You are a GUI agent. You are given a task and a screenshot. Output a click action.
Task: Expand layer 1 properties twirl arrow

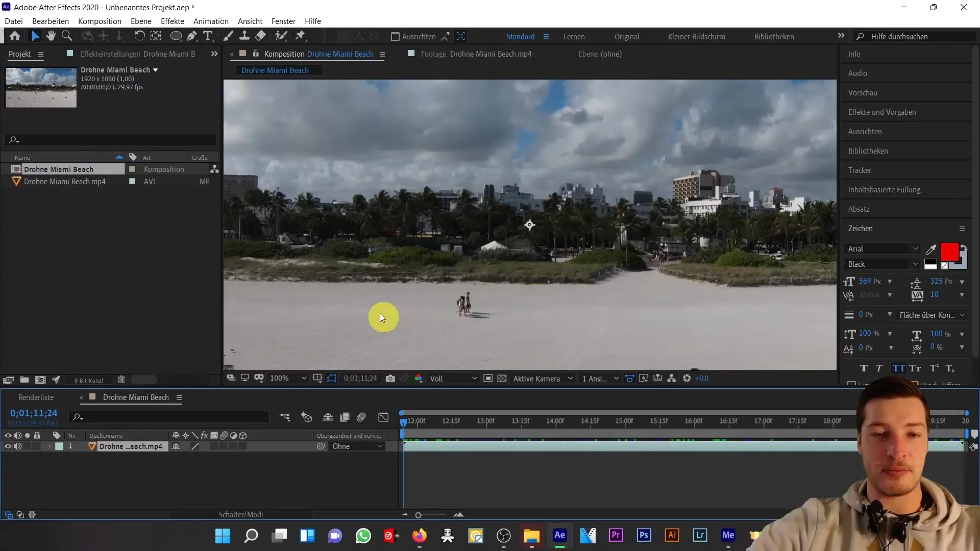tap(50, 446)
